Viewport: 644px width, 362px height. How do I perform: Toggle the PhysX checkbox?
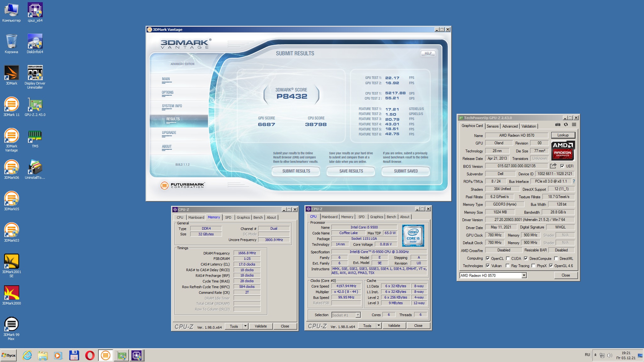pos(533,266)
